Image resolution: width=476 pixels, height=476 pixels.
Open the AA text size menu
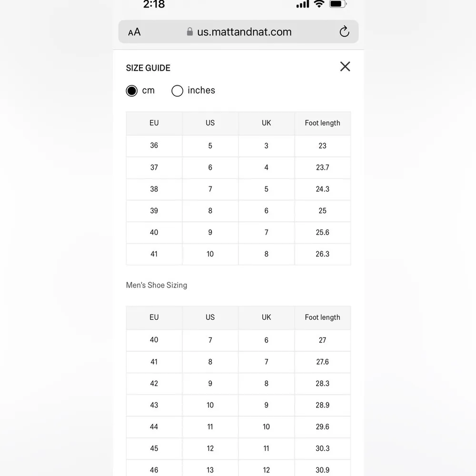134,32
